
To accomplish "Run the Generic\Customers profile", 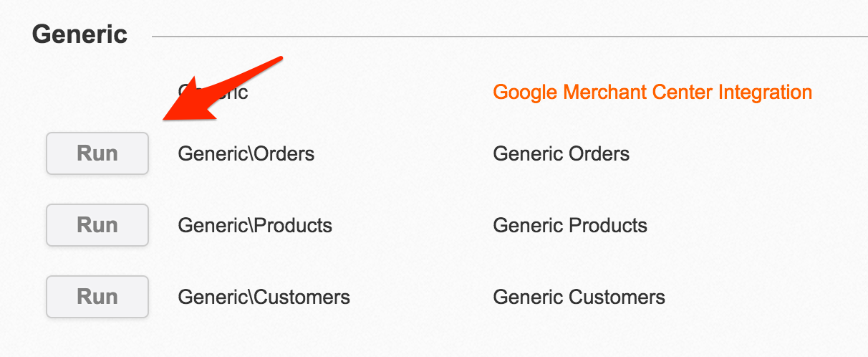I will 97,297.
